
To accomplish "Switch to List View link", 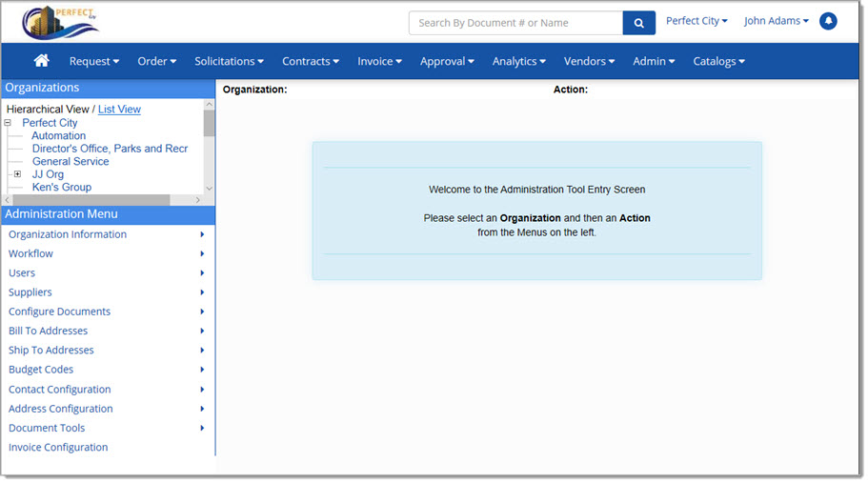I will (x=119, y=109).
